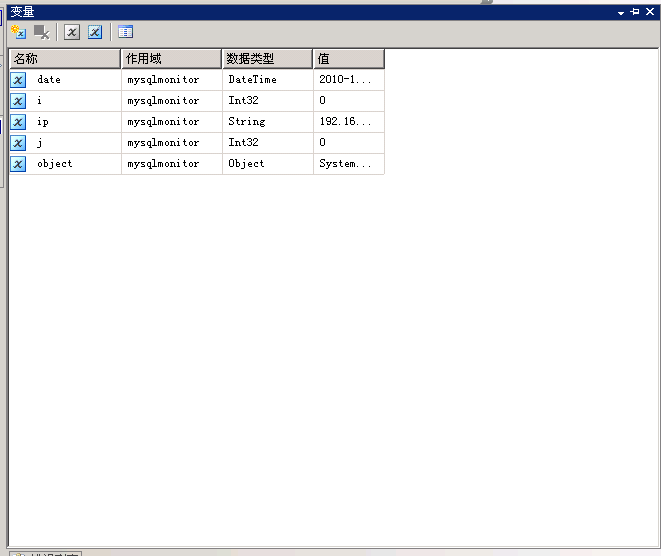Sort by the 作用域 column header

(172, 59)
